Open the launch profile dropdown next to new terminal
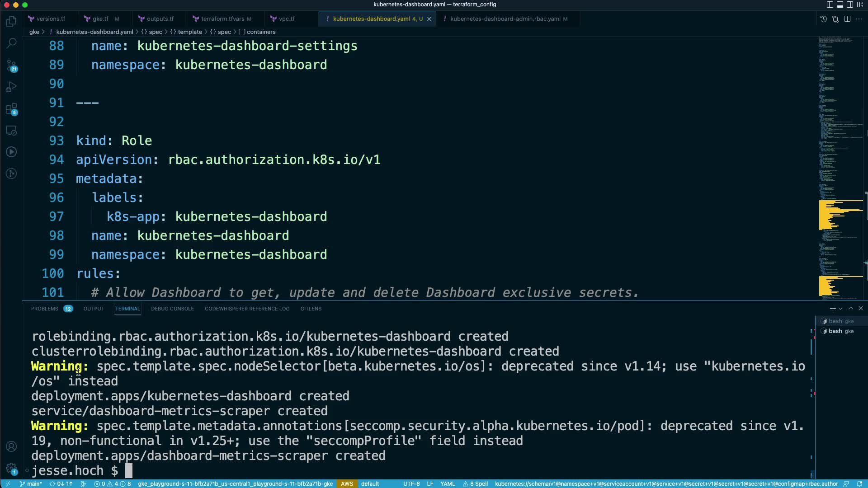 click(x=840, y=309)
